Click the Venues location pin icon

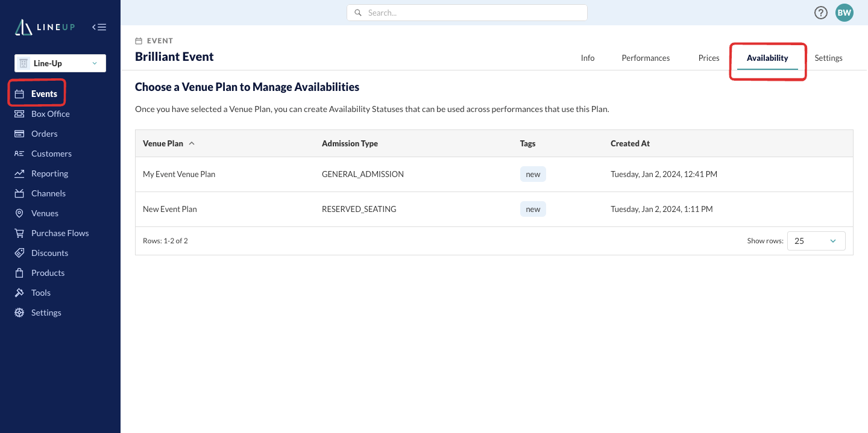tap(19, 213)
